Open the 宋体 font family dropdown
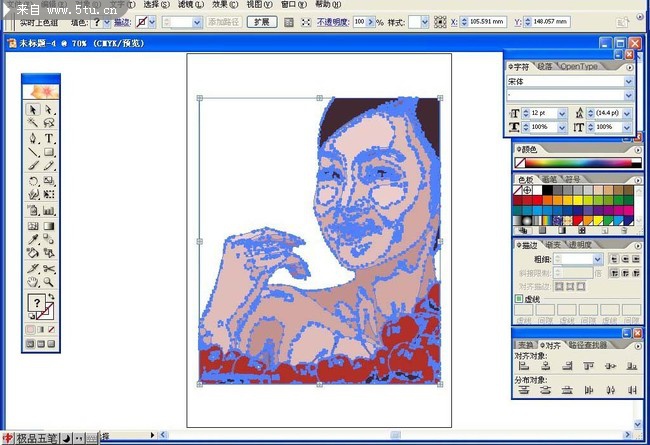 629,82
